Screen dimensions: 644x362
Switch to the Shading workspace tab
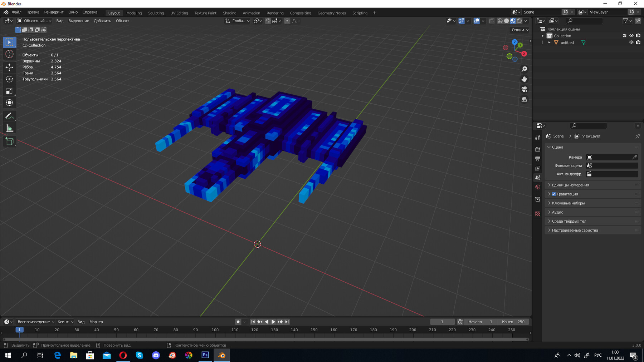230,13
